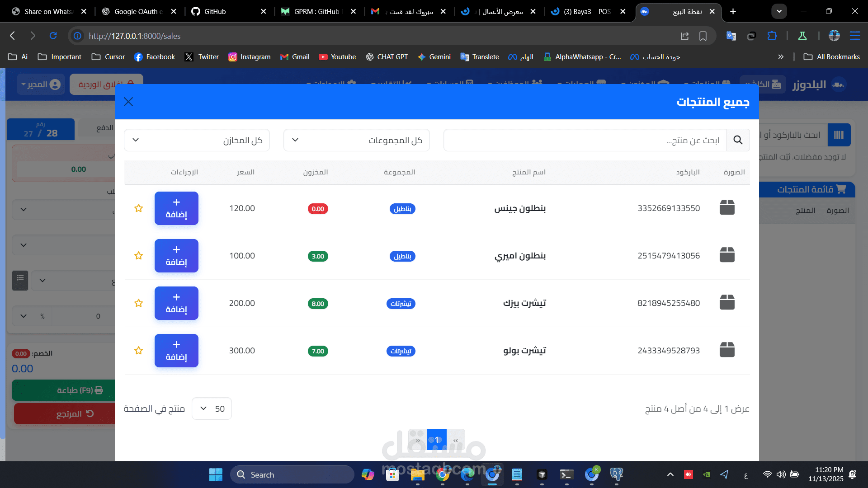Screen dimensions: 868x488
Task: Toggle favorite star for بنطلون اميري
Action: pyautogui.click(x=139, y=256)
